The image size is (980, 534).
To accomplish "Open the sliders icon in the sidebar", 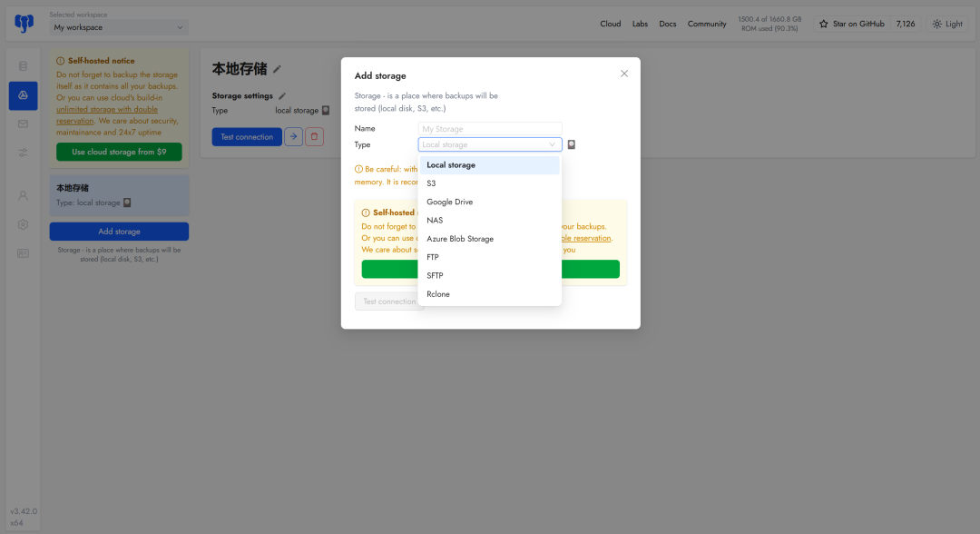I will tap(23, 153).
